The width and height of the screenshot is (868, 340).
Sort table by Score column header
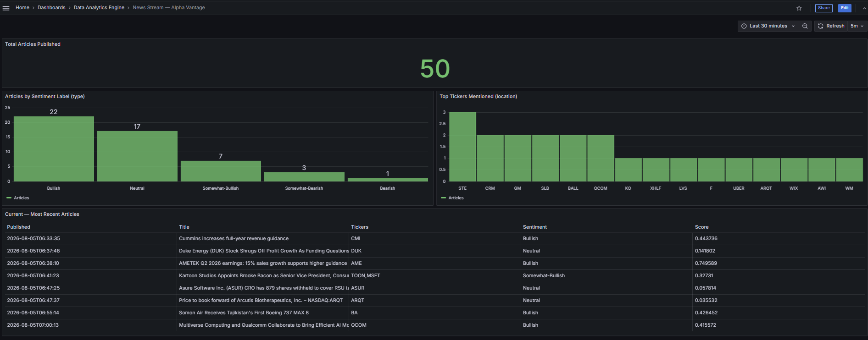pos(701,227)
